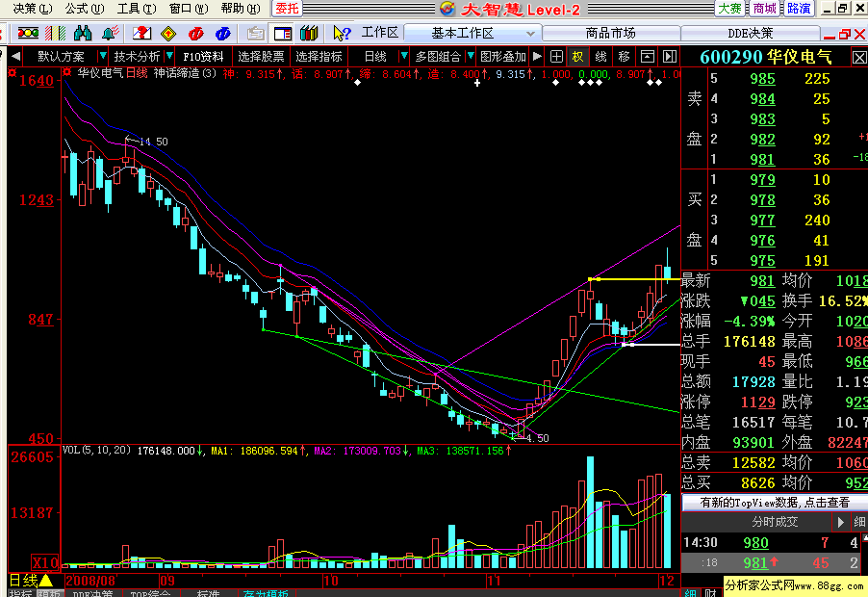
Task: Click the panel with up arrow icon
Action: (x=647, y=56)
